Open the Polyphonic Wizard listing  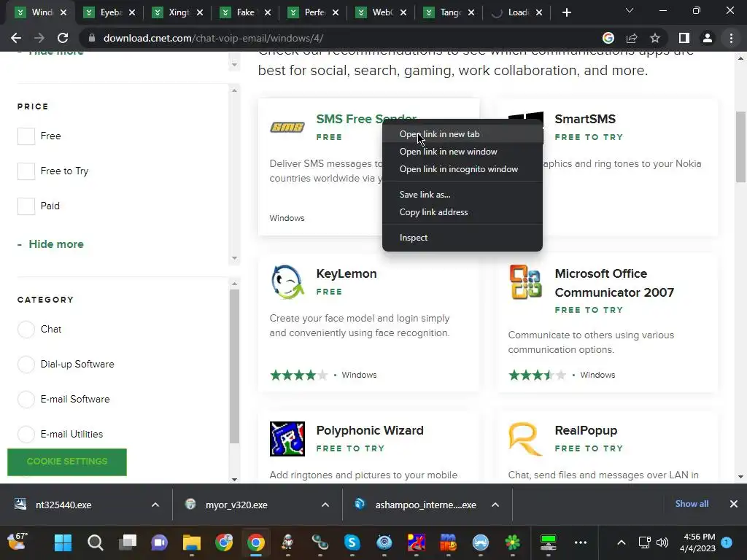pos(370,430)
